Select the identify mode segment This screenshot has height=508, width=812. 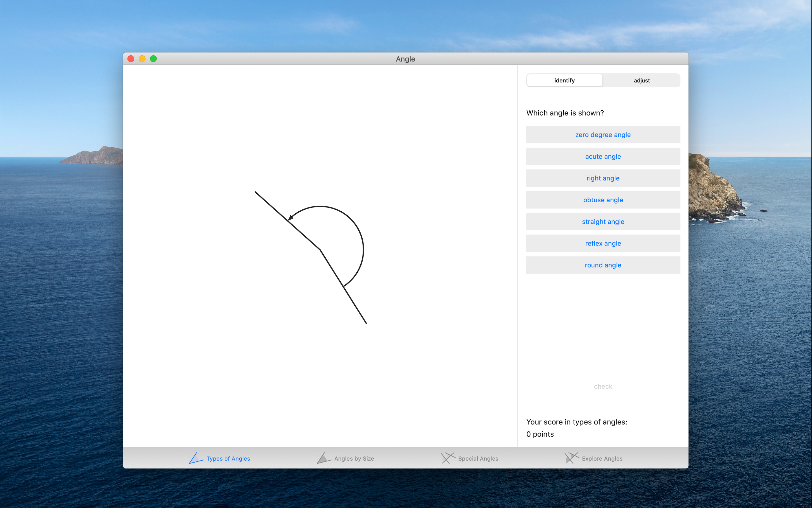pos(564,80)
